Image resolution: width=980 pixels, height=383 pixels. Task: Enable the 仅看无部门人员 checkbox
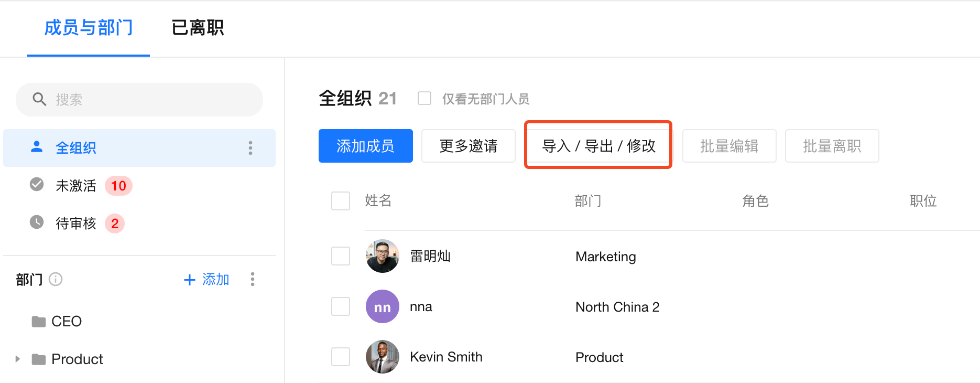coord(424,99)
